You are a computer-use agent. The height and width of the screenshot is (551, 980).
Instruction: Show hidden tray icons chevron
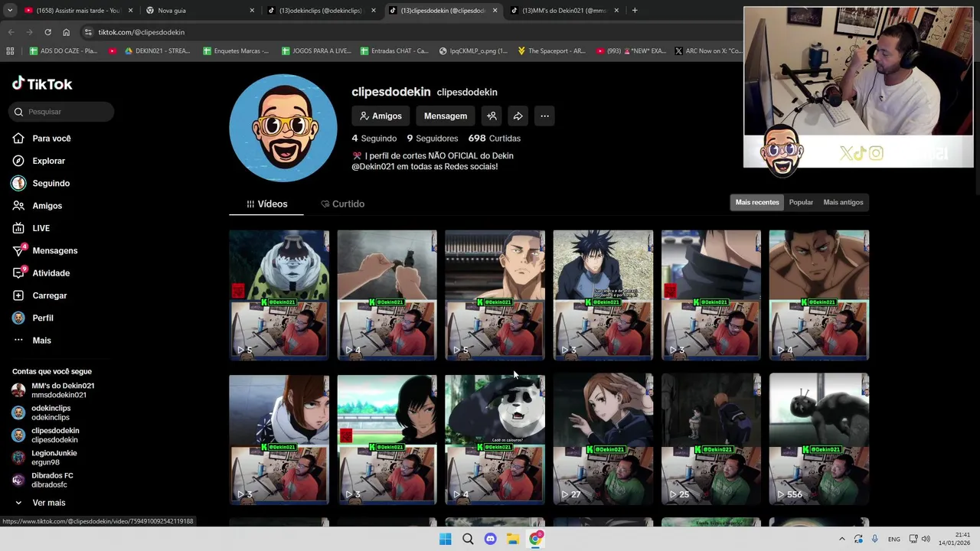(841, 539)
